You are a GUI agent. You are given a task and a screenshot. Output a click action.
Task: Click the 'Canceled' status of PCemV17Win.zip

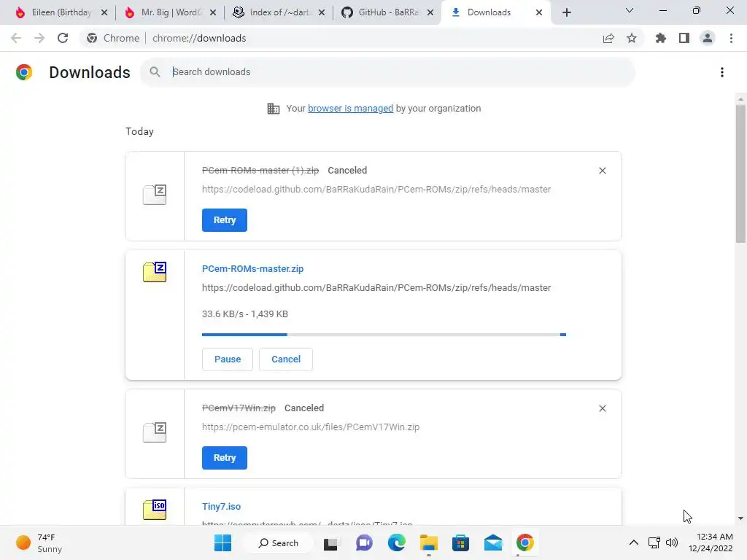click(x=304, y=408)
